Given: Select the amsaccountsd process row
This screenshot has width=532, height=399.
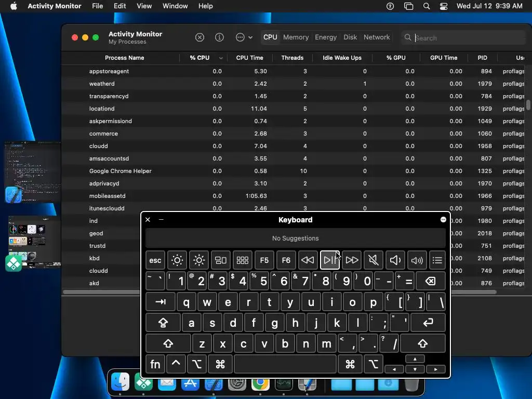Looking at the screenshot, I should pyautogui.click(x=294, y=158).
